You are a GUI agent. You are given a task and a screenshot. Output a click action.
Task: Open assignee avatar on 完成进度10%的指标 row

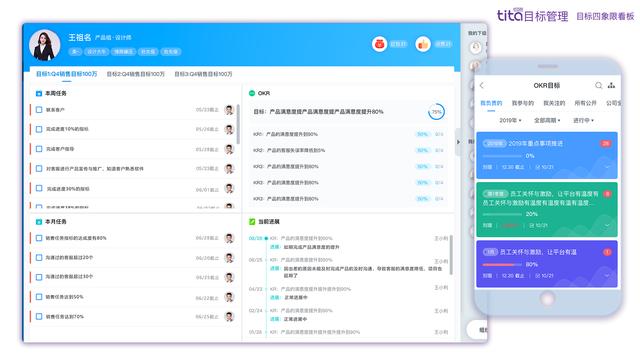(x=229, y=129)
